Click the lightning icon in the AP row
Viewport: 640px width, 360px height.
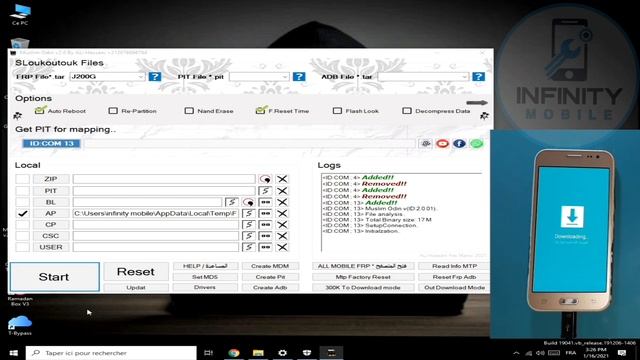coord(248,213)
